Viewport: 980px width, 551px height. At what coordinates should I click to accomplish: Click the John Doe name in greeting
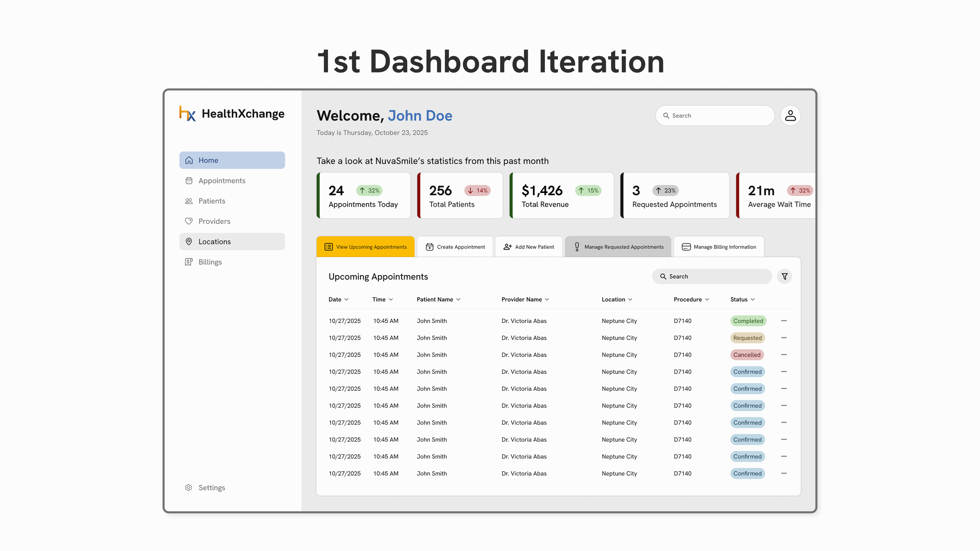(420, 116)
